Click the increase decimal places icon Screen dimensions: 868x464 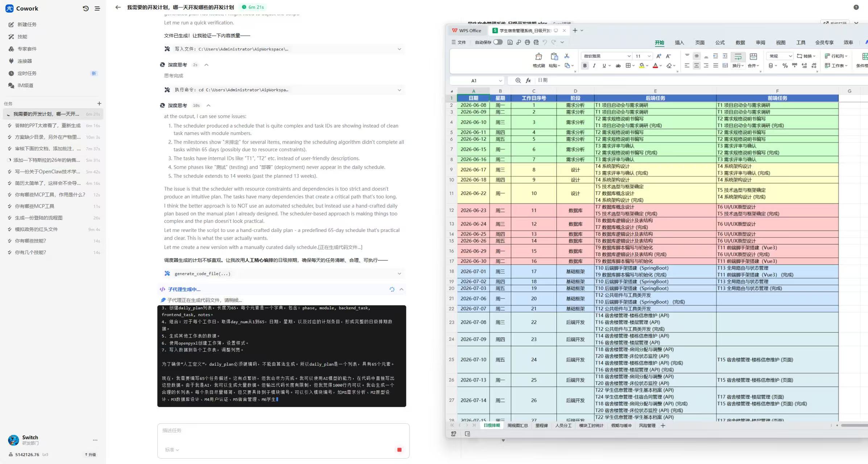804,66
